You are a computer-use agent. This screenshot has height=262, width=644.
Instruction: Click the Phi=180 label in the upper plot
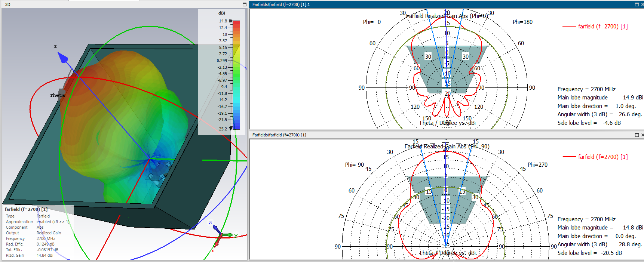click(522, 22)
